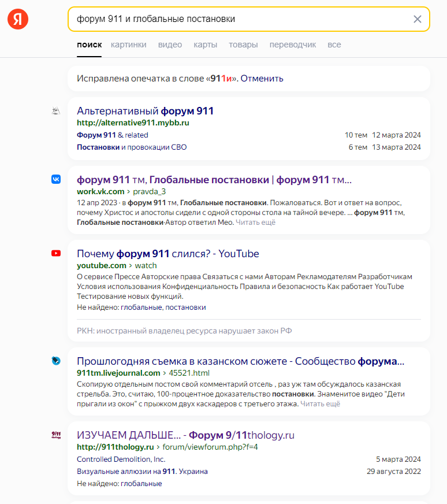This screenshot has width=447, height=504.
Task: Click Отменить to undo typo correction
Action: [x=262, y=79]
